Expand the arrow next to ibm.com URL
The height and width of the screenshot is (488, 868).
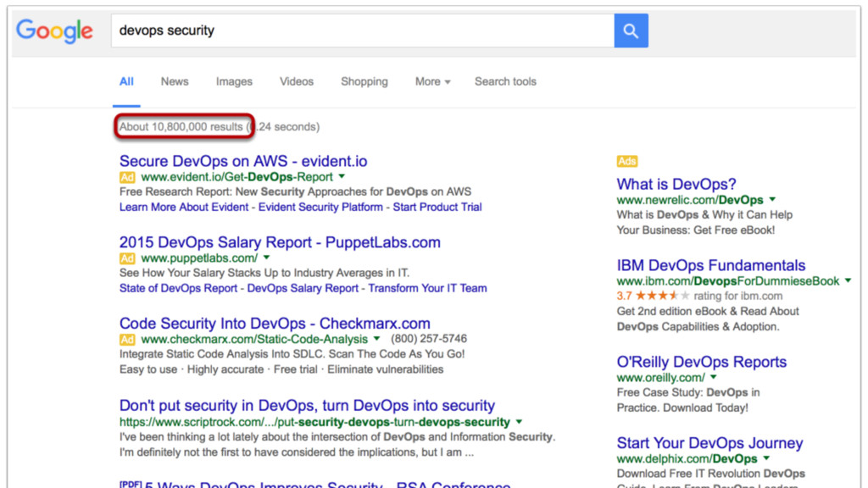[848, 280]
